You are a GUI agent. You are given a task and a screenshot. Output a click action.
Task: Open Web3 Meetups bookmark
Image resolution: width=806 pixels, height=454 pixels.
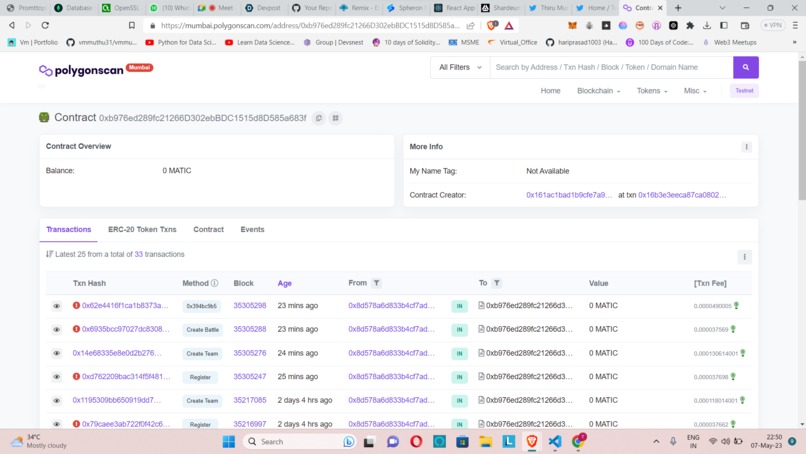coord(730,42)
